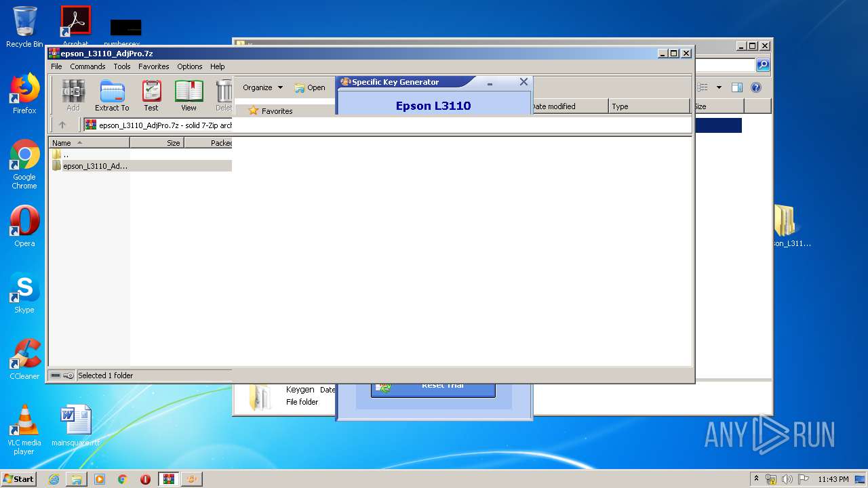Switch to WinRAR taskbar button

[168, 479]
